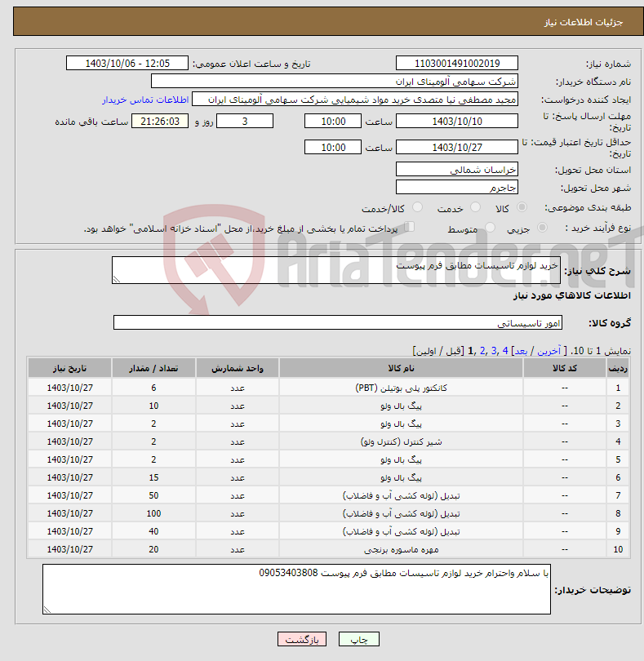Click the buyer name field شرکت سهامی آلومینای ایران
This screenshot has width=644, height=661.
[x=335, y=81]
